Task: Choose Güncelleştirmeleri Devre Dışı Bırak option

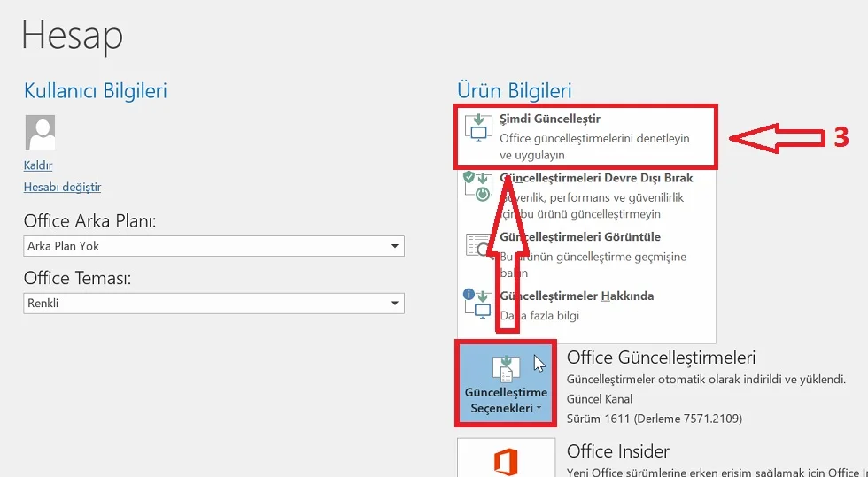Action: coord(586,196)
